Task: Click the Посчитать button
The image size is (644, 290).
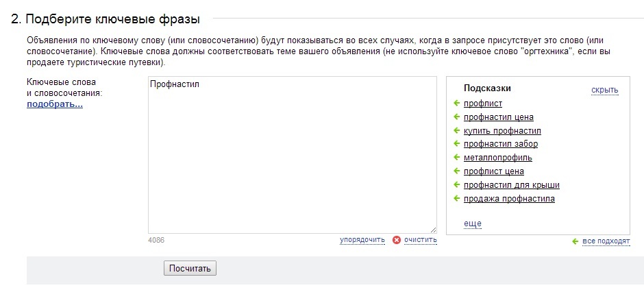Action: tap(190, 269)
